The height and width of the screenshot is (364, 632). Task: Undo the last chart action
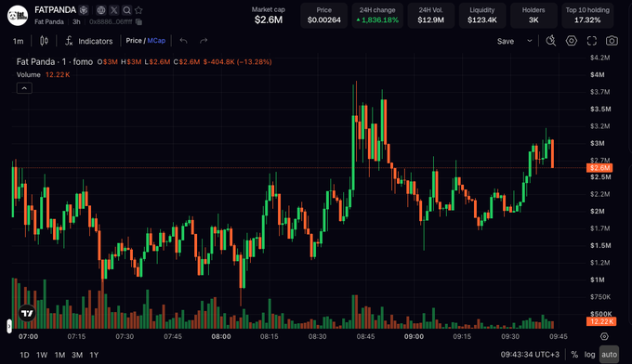[x=183, y=41]
